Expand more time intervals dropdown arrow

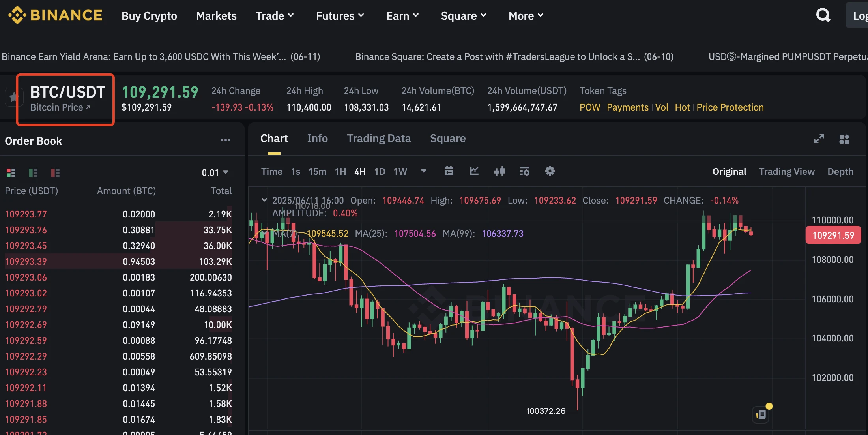(423, 171)
